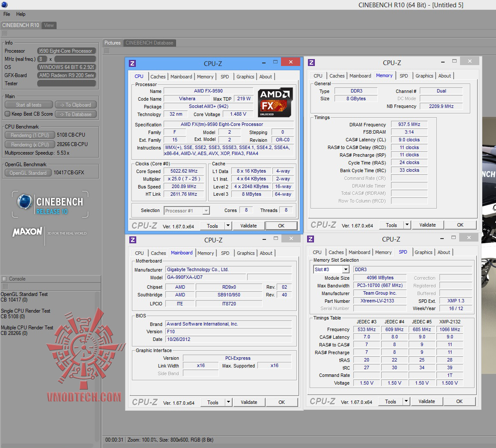The height and width of the screenshot is (448, 496).
Task: Click Tools button in Memory window
Action: (x=391, y=225)
